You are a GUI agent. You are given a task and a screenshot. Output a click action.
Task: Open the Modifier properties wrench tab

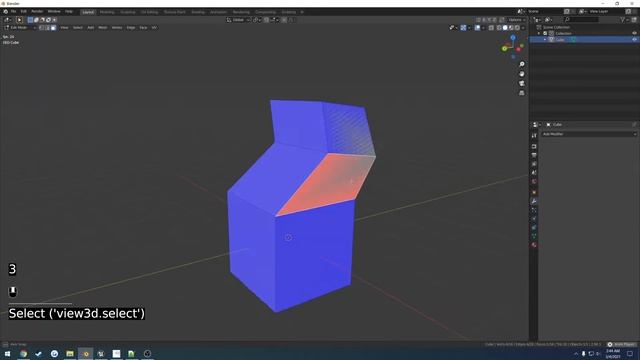click(x=534, y=201)
